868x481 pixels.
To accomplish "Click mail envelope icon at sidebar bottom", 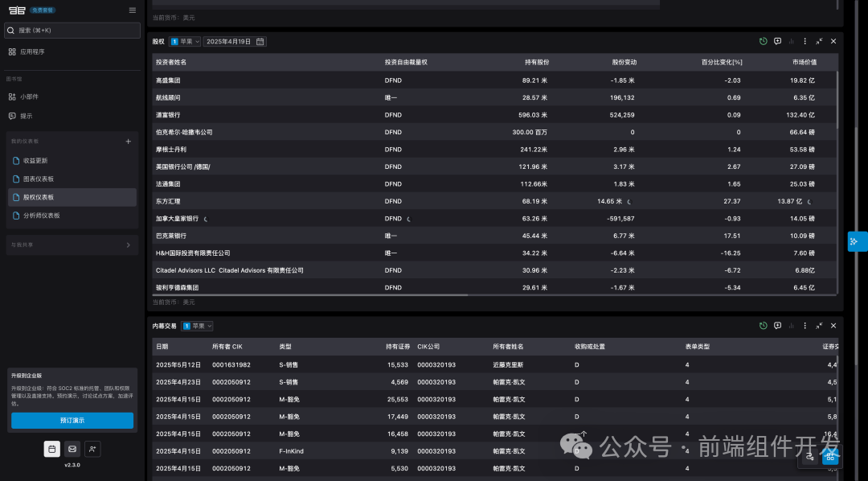I will (72, 449).
